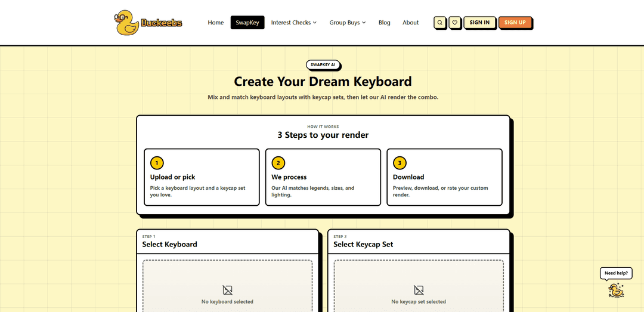Open the Blog page link
This screenshot has width=644, height=312.
[x=385, y=23]
